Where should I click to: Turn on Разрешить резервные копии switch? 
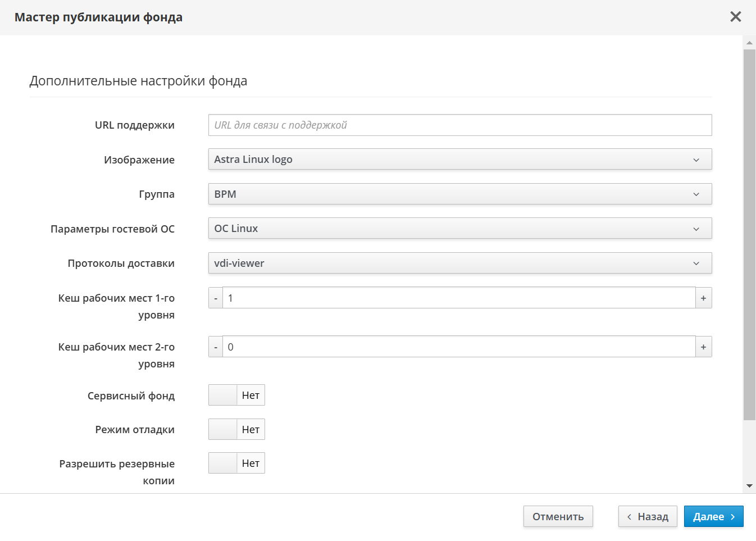[x=236, y=463]
